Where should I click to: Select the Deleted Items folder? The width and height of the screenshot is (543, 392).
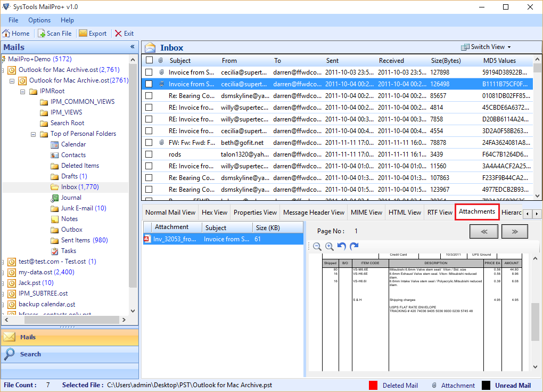[80, 166]
